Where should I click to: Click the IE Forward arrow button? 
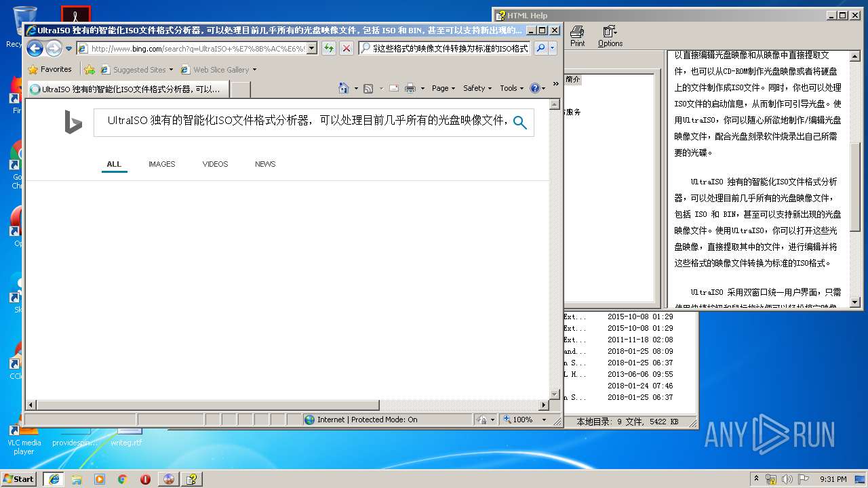[54, 48]
